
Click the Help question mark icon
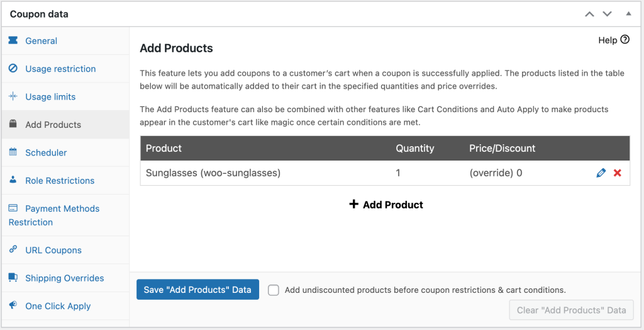[x=625, y=40]
